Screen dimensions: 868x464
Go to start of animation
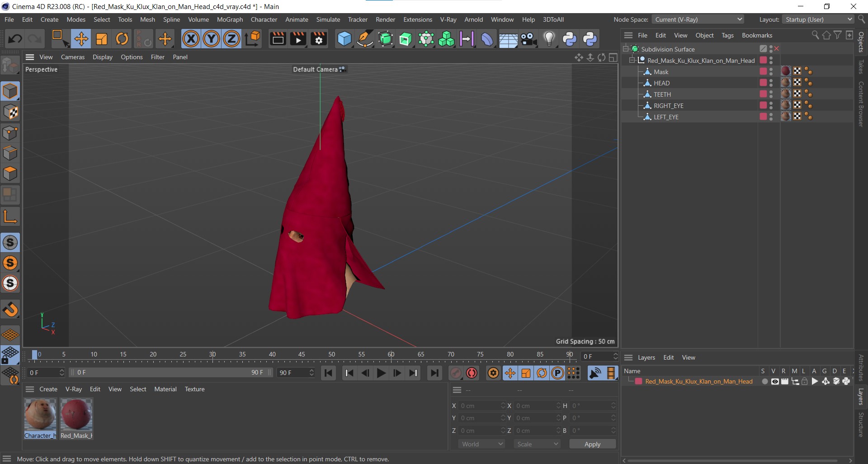(x=329, y=373)
